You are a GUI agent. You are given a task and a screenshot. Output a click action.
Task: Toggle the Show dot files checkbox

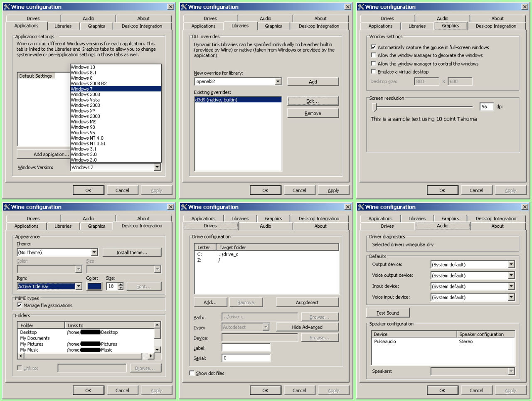[x=192, y=373]
